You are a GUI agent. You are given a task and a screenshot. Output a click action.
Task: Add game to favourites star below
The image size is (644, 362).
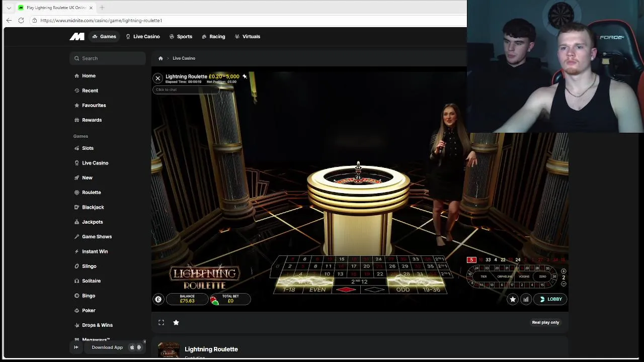tap(176, 322)
